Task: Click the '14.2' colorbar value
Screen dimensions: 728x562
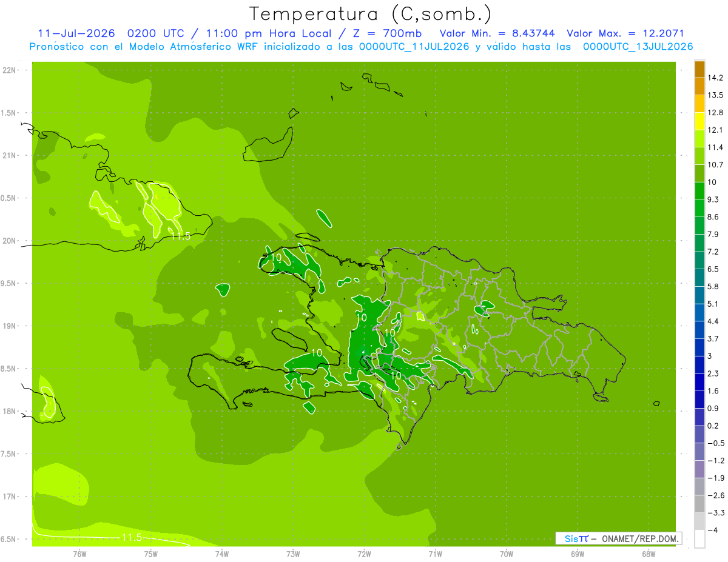Action: click(715, 78)
